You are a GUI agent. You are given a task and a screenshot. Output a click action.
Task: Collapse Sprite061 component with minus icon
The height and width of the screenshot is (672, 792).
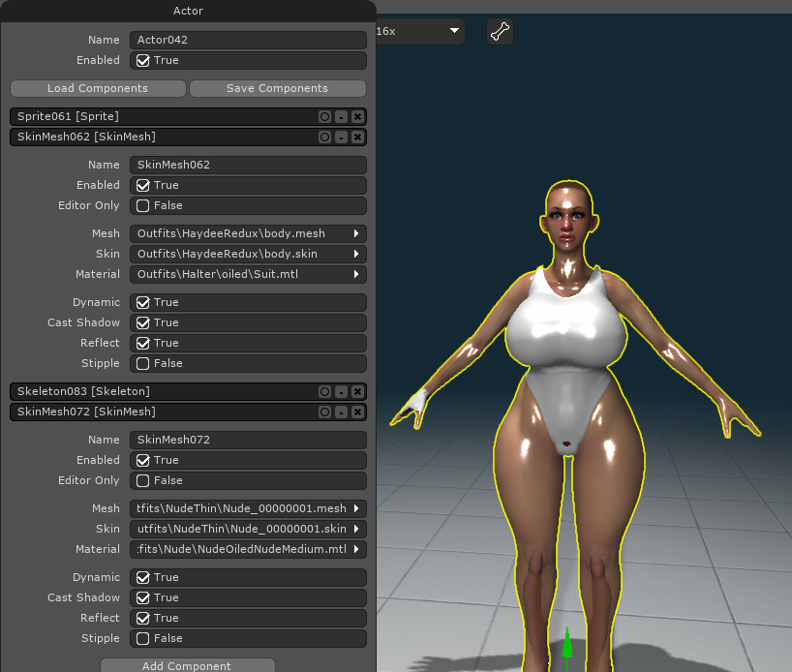pyautogui.click(x=342, y=117)
